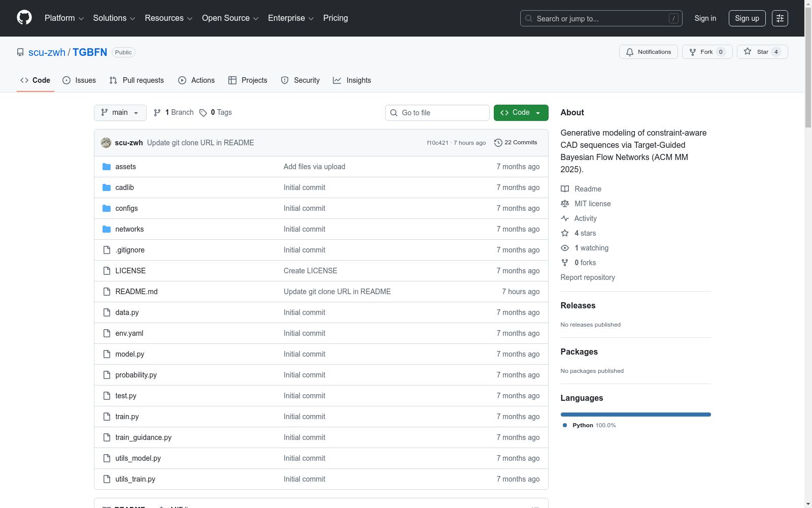Switch to the Insights tab

pos(352,80)
